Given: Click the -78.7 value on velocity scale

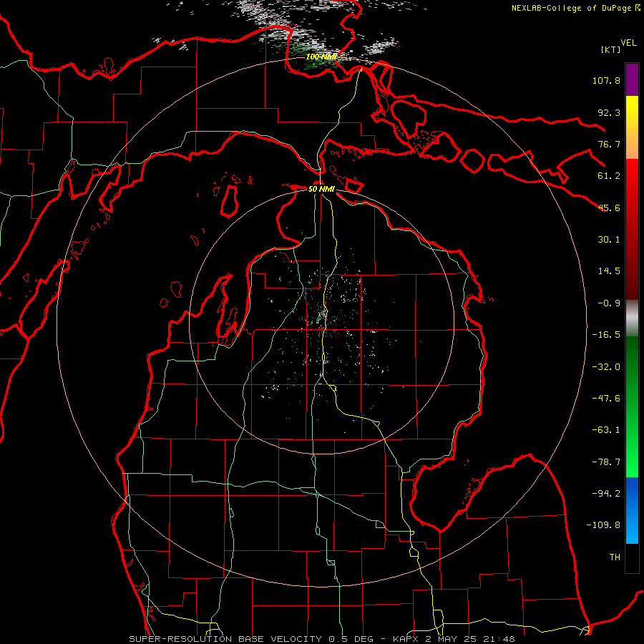Looking at the screenshot, I should (x=606, y=462).
